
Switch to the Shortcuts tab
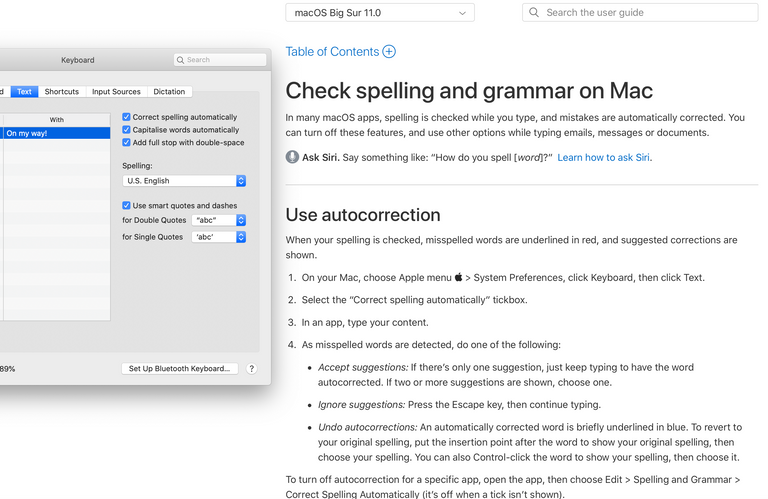coord(62,92)
